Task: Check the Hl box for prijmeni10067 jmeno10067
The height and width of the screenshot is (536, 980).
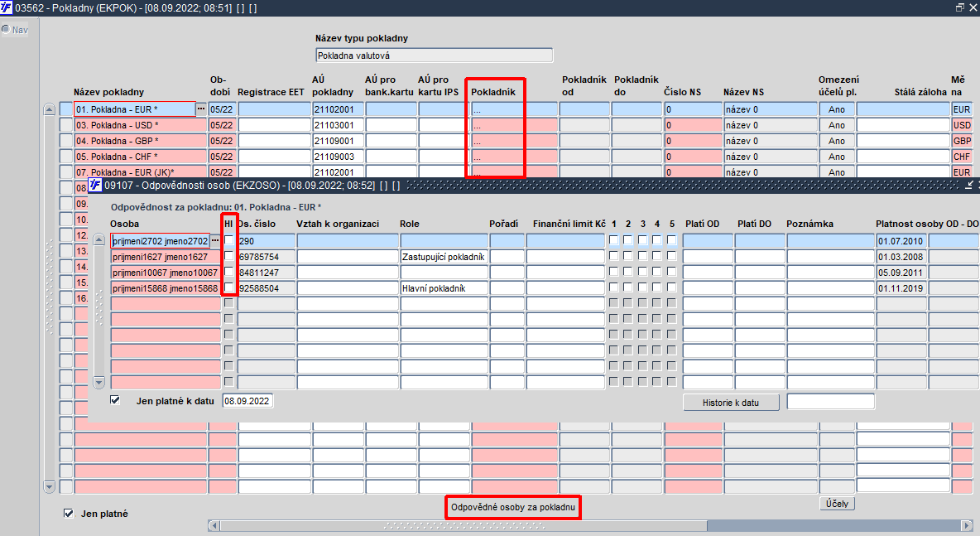Action: 228,272
